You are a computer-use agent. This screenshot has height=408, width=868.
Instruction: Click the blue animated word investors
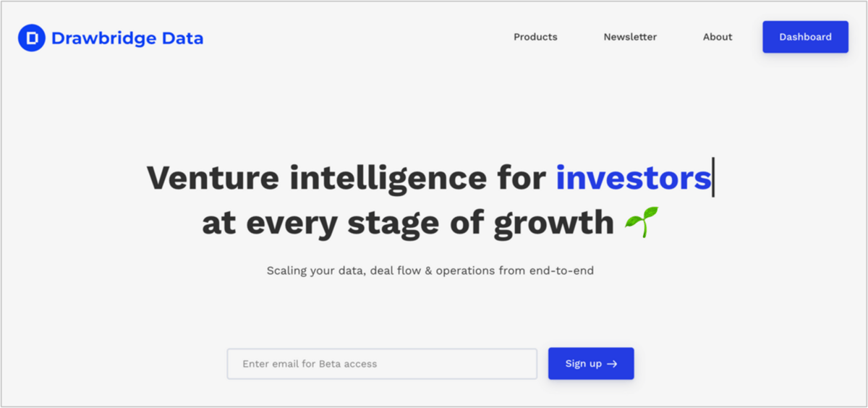(x=634, y=177)
